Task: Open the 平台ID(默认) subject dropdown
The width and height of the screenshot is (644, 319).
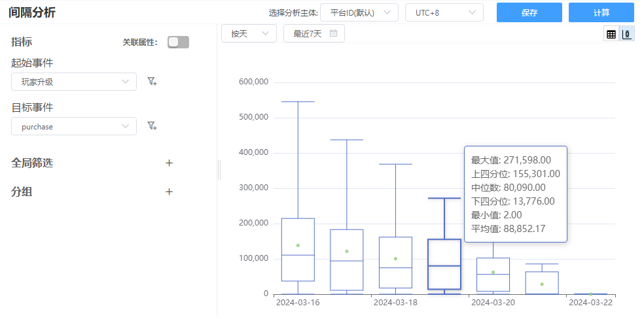Action: point(359,12)
